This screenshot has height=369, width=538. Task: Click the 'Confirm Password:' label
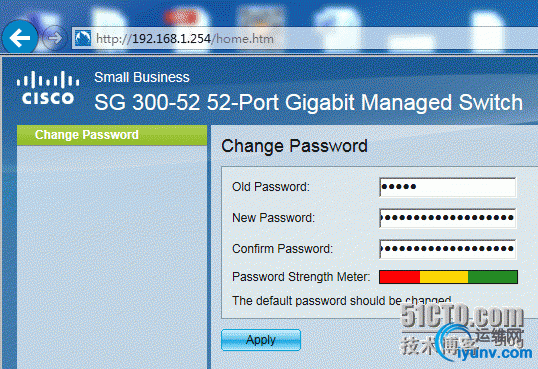282,249
